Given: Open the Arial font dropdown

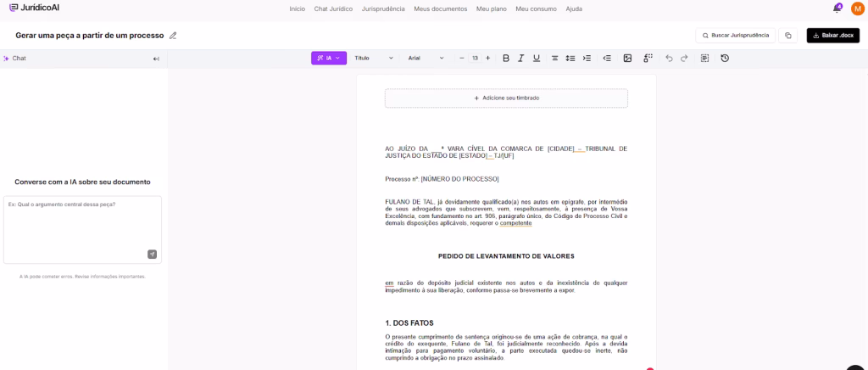Looking at the screenshot, I should coord(426,58).
